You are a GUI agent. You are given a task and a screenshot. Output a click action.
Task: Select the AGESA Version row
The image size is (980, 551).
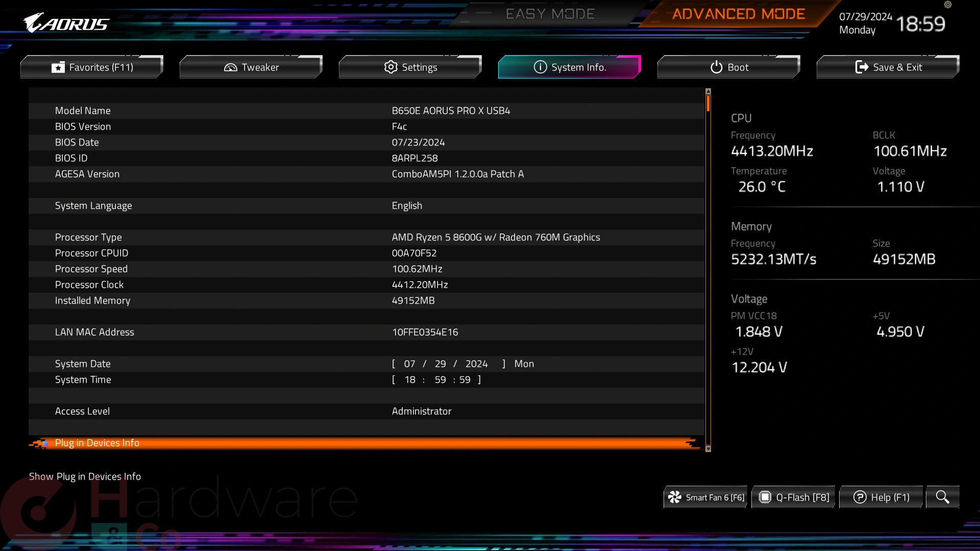point(366,174)
